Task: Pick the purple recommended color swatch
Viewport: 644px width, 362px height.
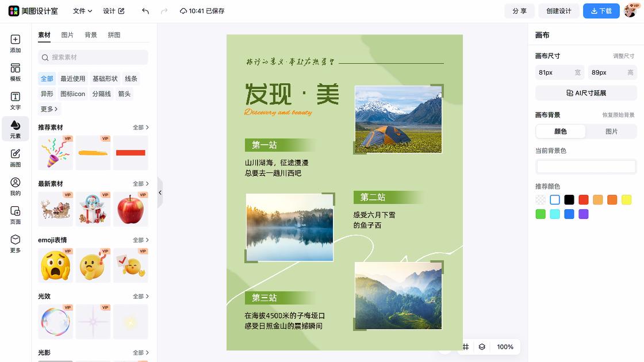Action: (583, 214)
